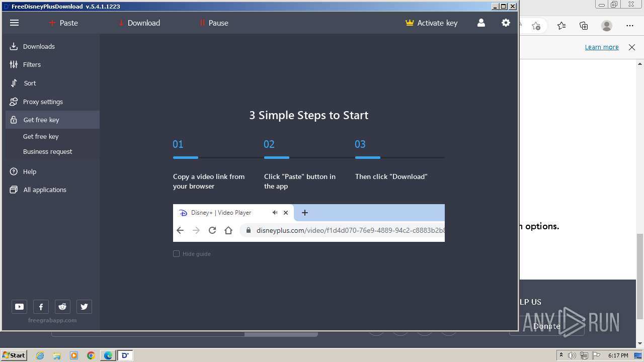
Task: Open Edge favorites star icon
Action: click(561, 25)
